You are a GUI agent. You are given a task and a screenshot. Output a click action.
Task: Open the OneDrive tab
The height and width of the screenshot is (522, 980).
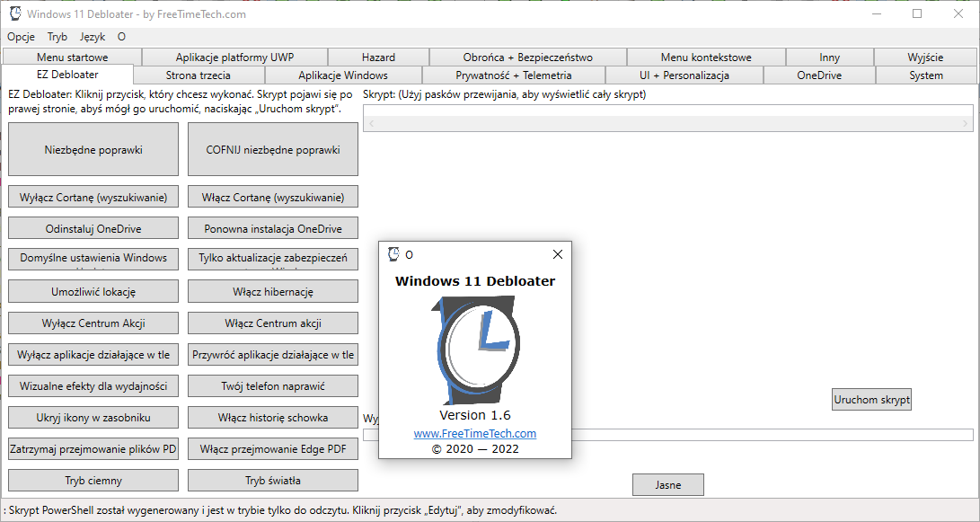point(819,75)
